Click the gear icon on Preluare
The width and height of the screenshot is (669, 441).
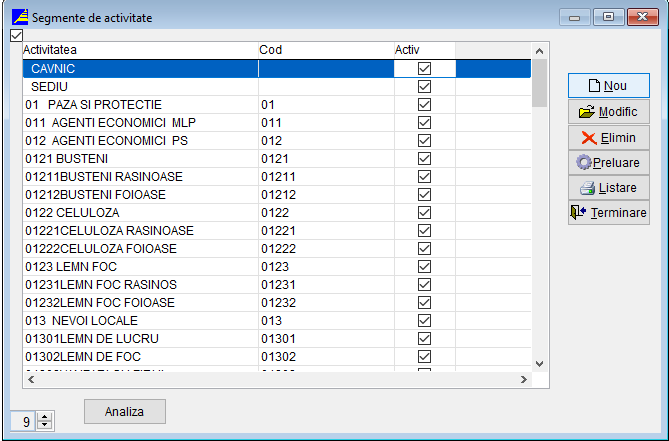(x=584, y=162)
